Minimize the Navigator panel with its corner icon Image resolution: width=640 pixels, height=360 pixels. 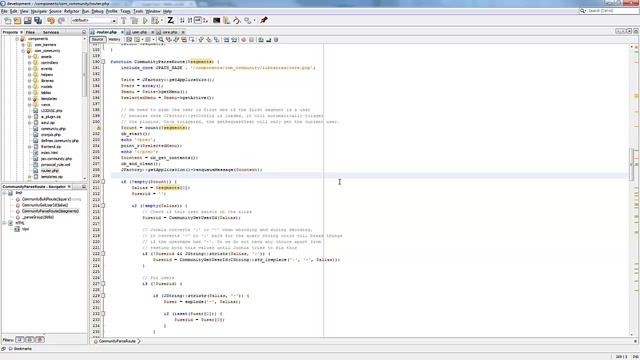pyautogui.click(x=84, y=187)
